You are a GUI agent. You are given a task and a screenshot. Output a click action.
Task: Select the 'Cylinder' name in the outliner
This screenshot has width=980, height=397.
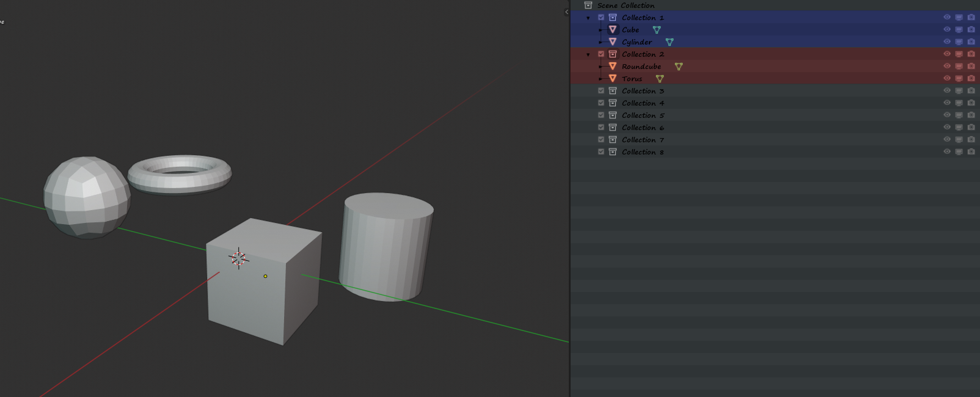(x=637, y=42)
